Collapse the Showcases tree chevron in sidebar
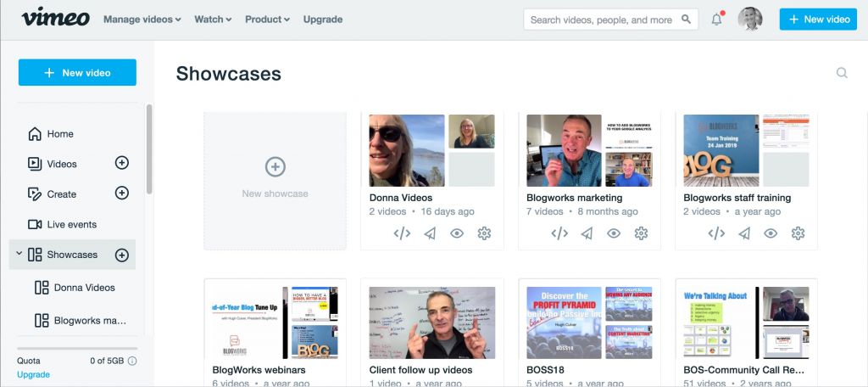 tap(19, 254)
